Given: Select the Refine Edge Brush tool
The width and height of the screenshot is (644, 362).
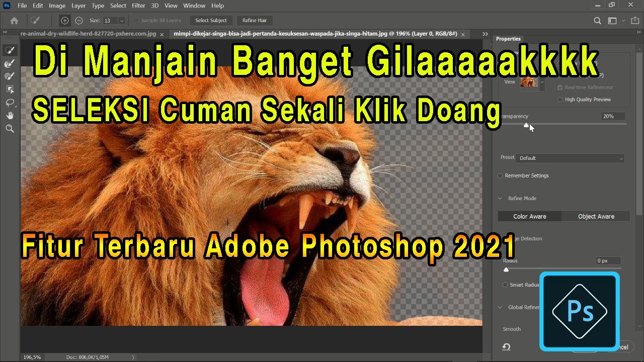Looking at the screenshot, I should point(10,63).
